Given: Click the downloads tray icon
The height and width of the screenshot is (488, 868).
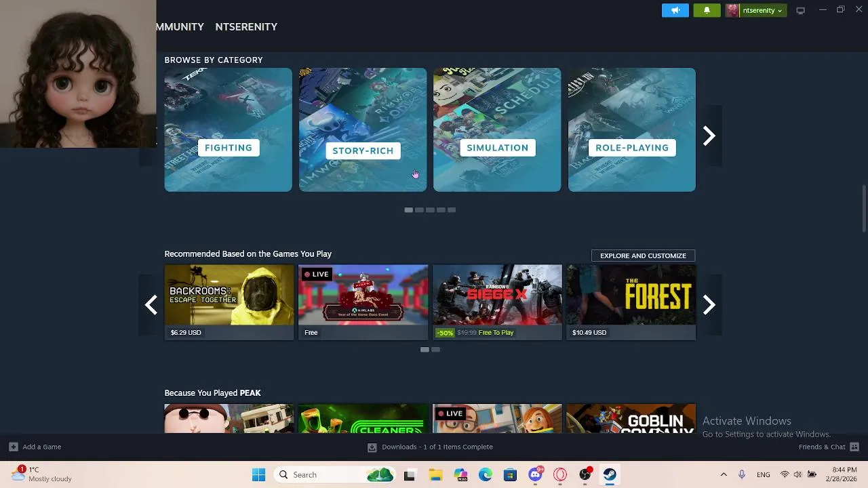Looking at the screenshot, I should coord(372,447).
